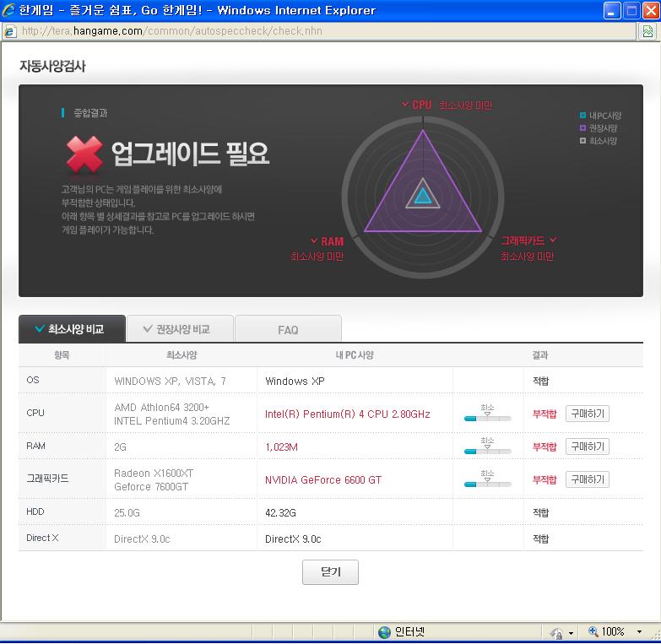This screenshot has width=661, height=644.
Task: Click the 42.32G HDD value
Action: 281,513
